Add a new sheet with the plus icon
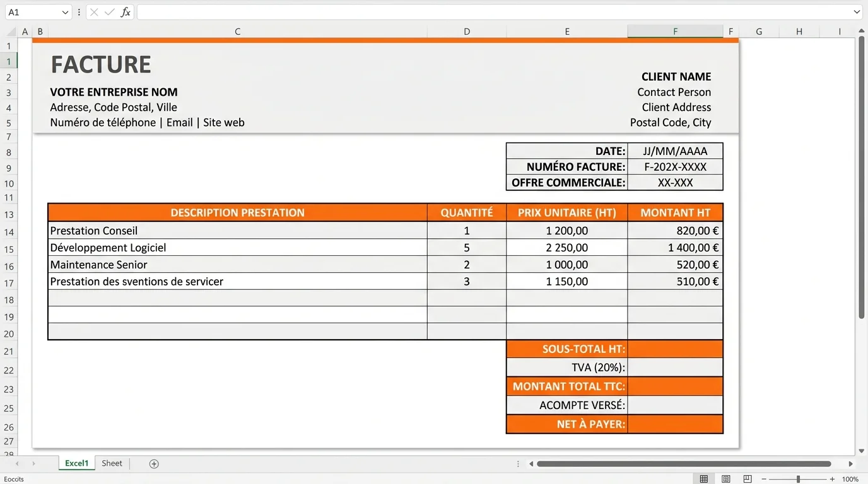Screen dimensions: 868x484 153,463
